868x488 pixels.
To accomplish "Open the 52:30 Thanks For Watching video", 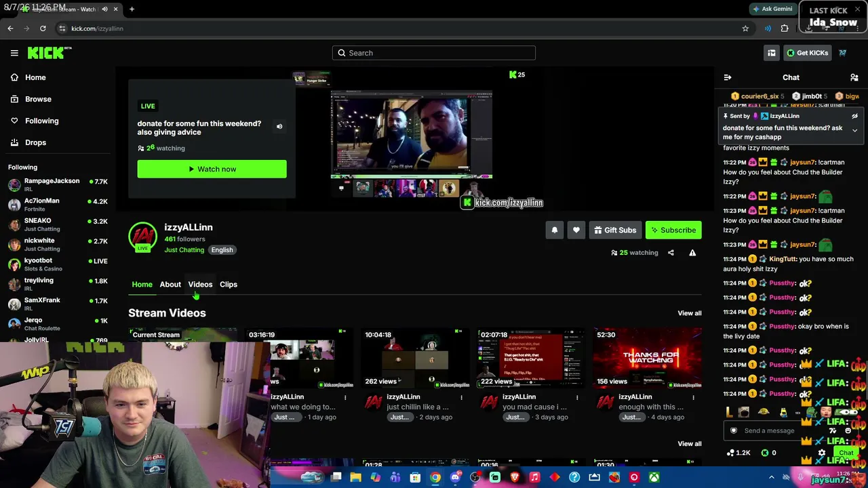I will 647,359.
